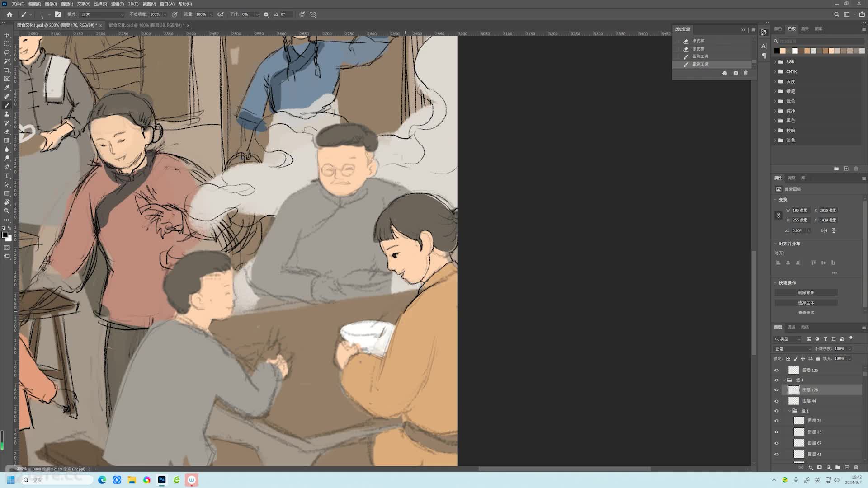Select the last 画笔工具 history state

(x=712, y=65)
